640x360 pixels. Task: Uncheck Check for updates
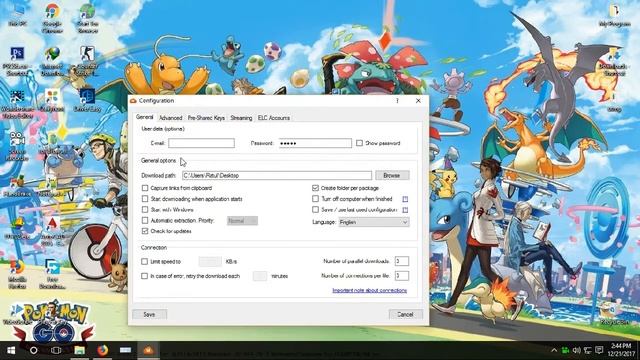pyautogui.click(x=145, y=231)
